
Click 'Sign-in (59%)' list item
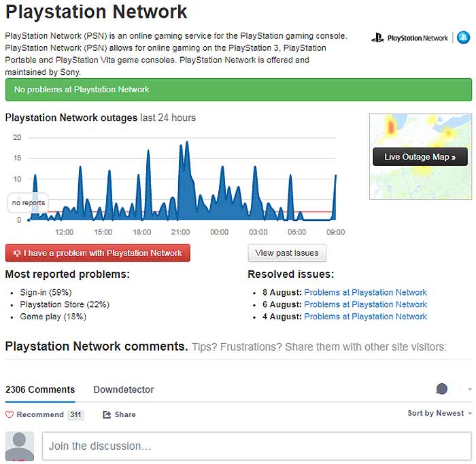46,292
